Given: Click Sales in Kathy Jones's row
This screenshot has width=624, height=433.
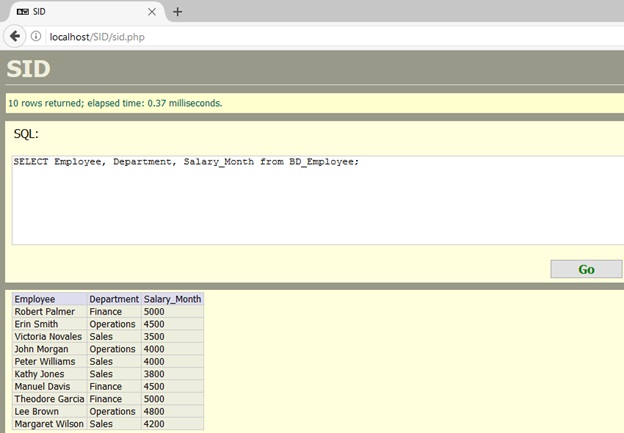Looking at the screenshot, I should [114, 374].
